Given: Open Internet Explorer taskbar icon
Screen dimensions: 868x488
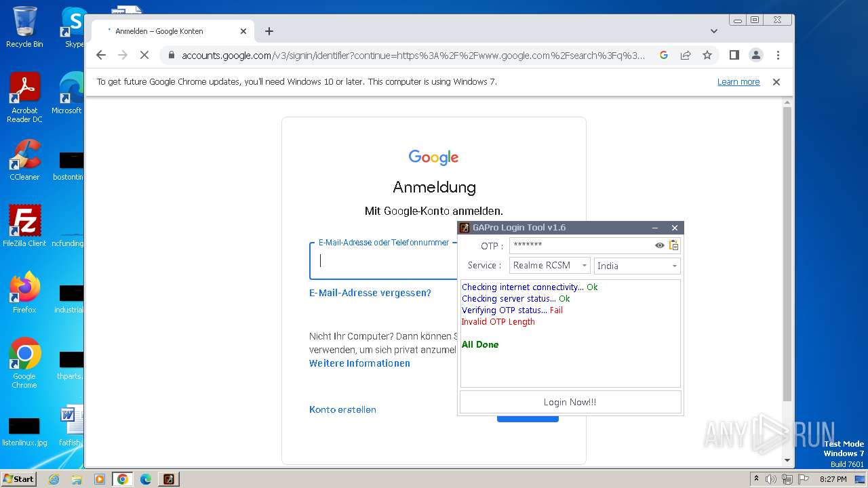Looking at the screenshot, I should 54,479.
